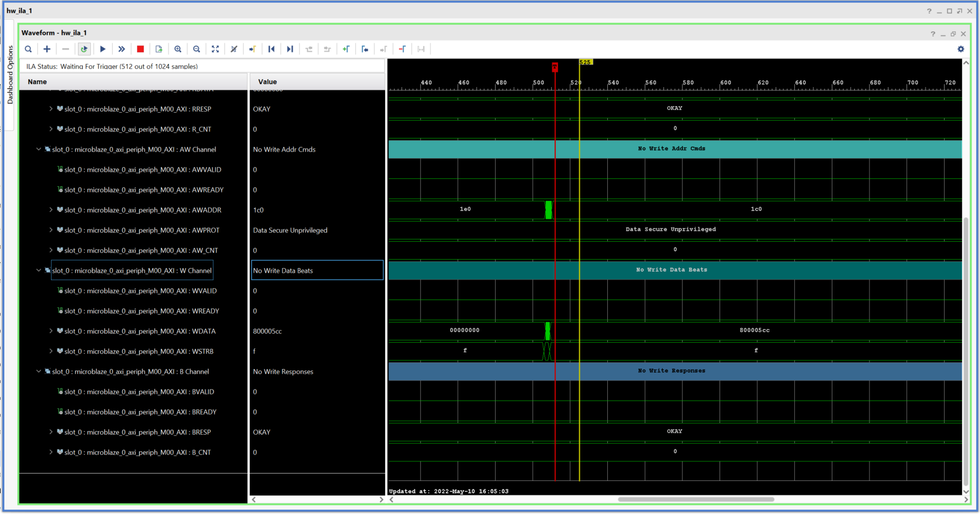The width and height of the screenshot is (980, 514).
Task: Click the delete marker red icon
Action: 402,49
